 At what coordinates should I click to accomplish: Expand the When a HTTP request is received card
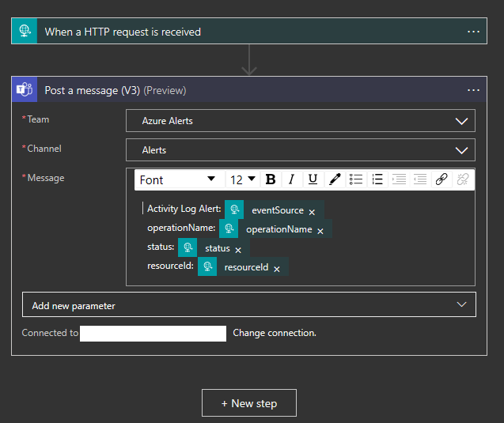249,31
